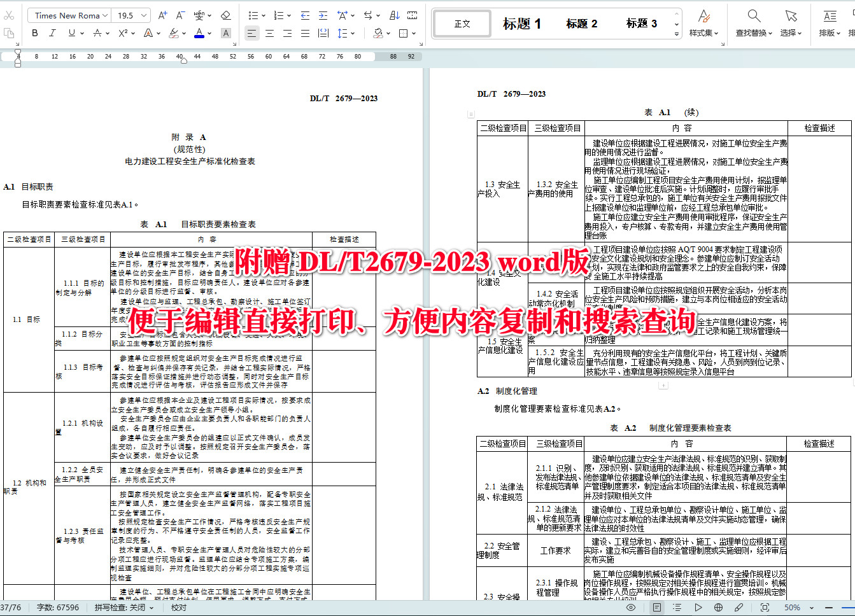Screen dimensions: 855x616
Task: Click fullscreen fit icon in status bar
Action: click(x=765, y=608)
